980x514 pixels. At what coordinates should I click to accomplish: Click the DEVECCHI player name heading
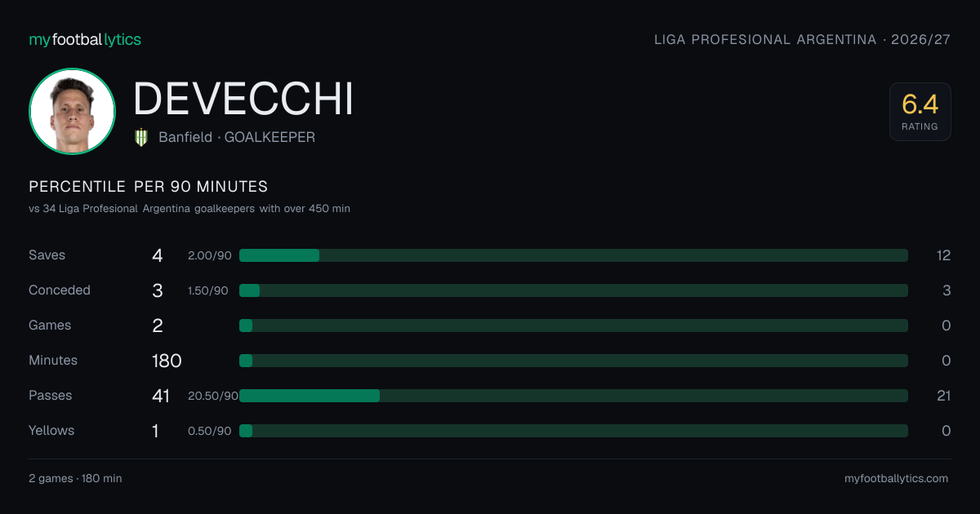pyautogui.click(x=243, y=99)
